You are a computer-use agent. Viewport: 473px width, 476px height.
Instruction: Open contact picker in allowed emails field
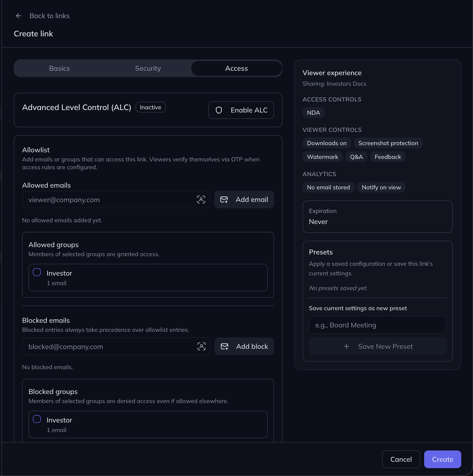click(x=201, y=200)
